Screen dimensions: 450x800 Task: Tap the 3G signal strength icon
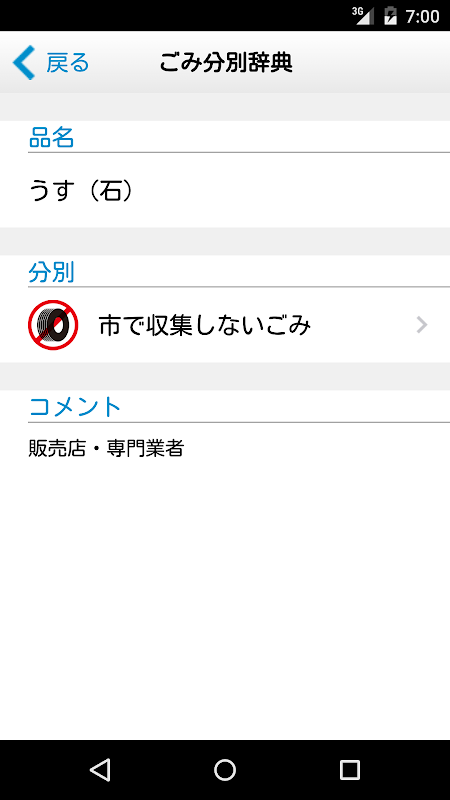[x=363, y=16]
